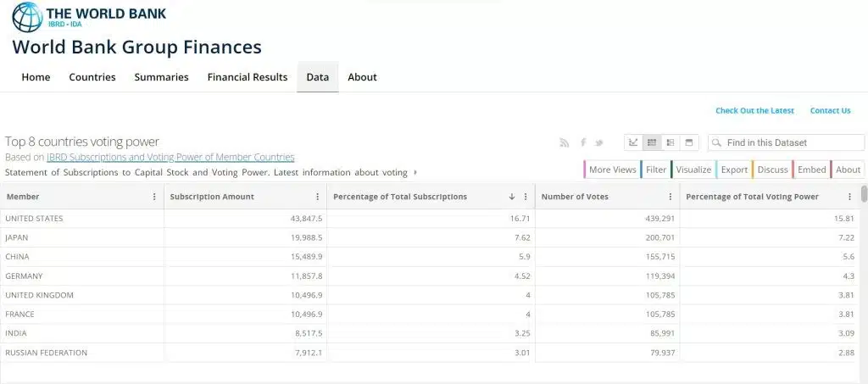Switch to single row view icon

coord(689,142)
